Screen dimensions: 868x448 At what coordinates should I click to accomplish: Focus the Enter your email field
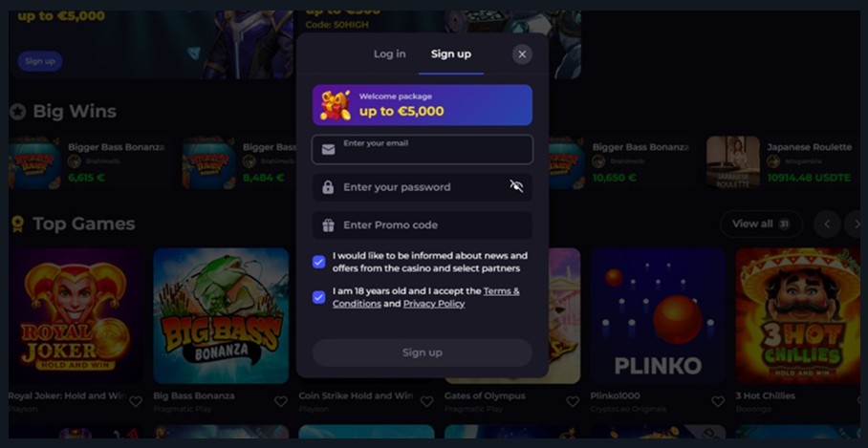point(423,149)
